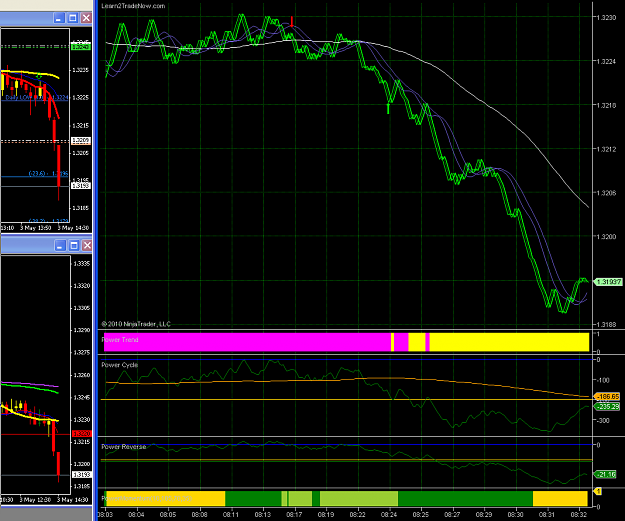Click the green price tag in upper-left chart

[x=81, y=47]
